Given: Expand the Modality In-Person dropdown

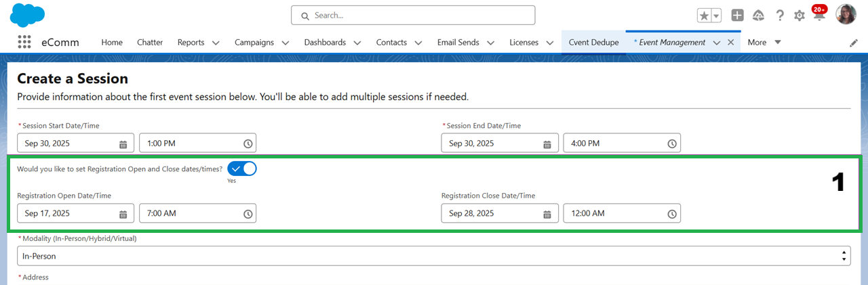Looking at the screenshot, I should pyautogui.click(x=433, y=256).
